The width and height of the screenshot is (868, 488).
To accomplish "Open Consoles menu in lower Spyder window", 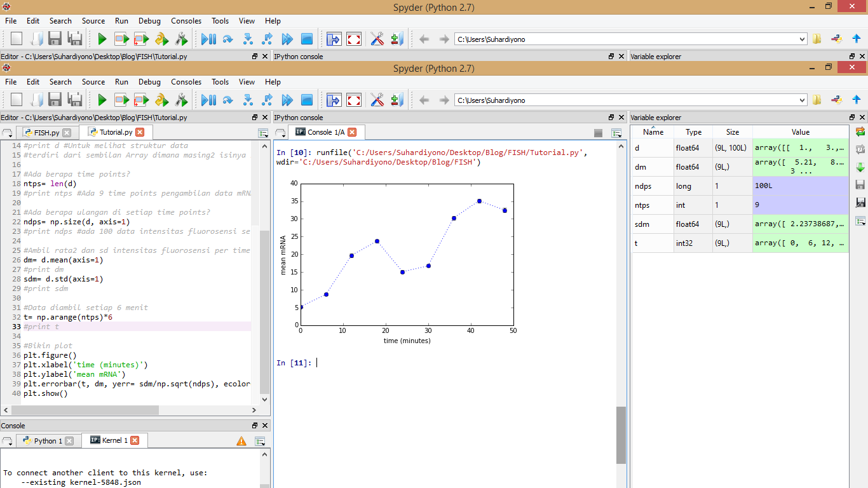I will (186, 82).
